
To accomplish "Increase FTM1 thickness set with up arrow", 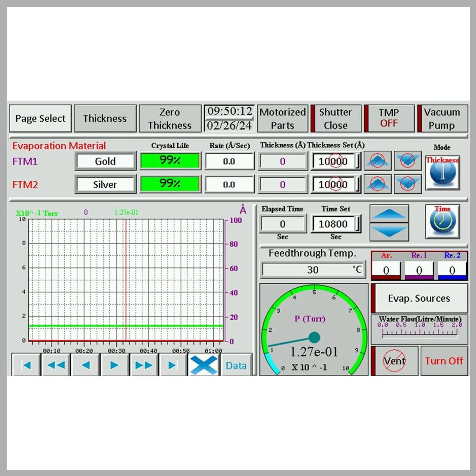I will click(x=378, y=161).
